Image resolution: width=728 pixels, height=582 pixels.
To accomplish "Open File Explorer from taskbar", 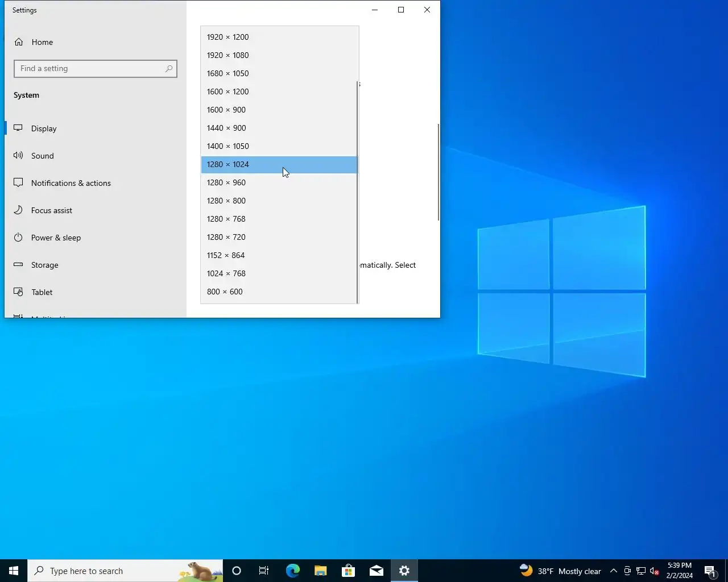I will [x=320, y=571].
